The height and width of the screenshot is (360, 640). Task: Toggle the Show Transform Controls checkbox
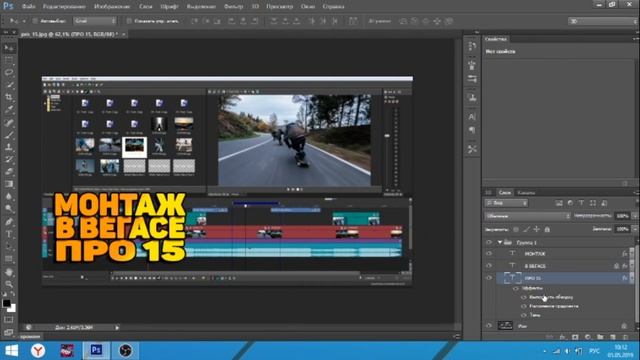[129, 21]
